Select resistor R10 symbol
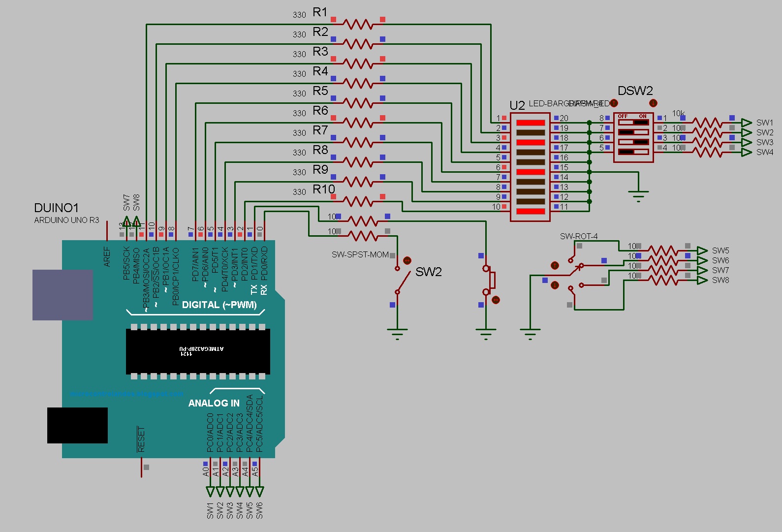The width and height of the screenshot is (782, 532). (358, 201)
